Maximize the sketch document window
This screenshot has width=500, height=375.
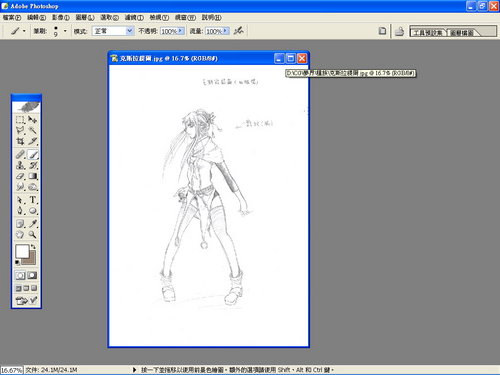[291, 59]
